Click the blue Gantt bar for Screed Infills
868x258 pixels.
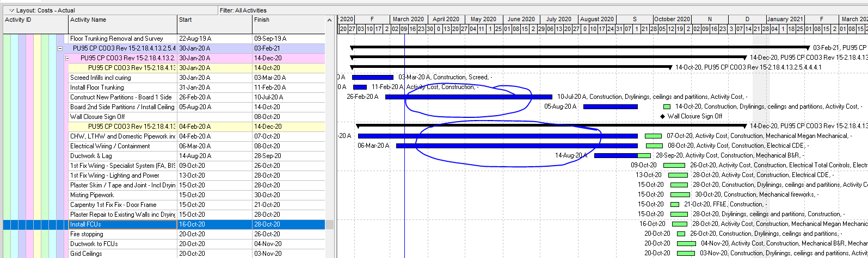pyautogui.click(x=373, y=78)
